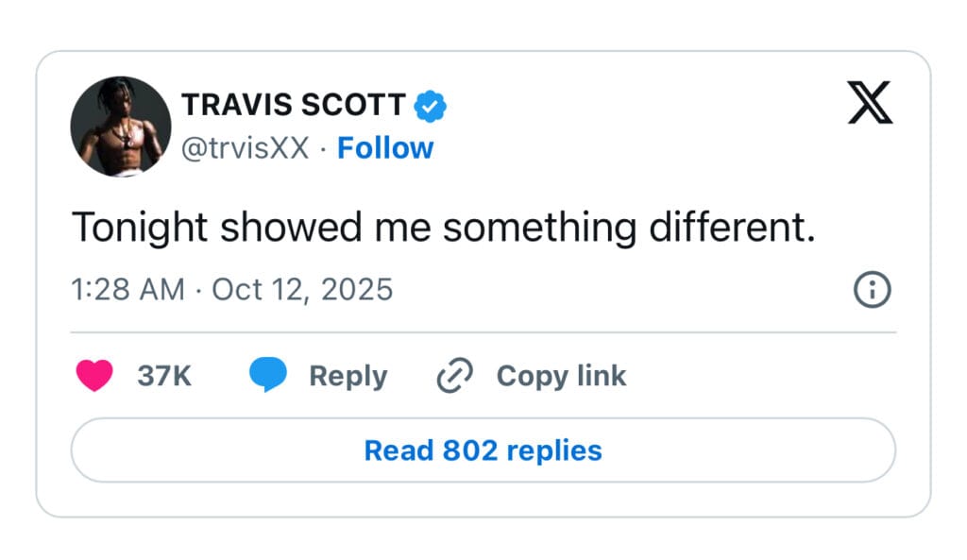967x560 pixels.
Task: Click the Oct 12, 2025 date
Action: [302, 289]
